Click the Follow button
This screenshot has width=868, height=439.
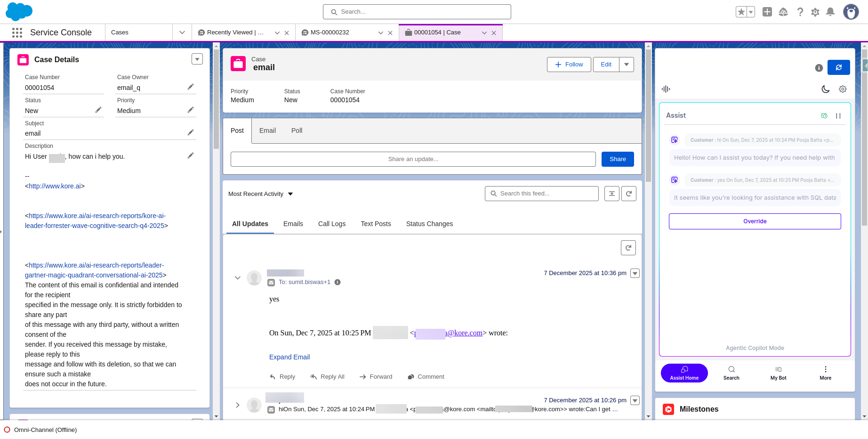pos(569,65)
